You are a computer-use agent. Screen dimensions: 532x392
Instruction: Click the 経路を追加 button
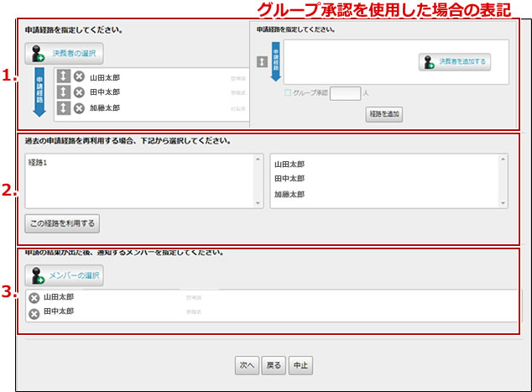coord(383,114)
